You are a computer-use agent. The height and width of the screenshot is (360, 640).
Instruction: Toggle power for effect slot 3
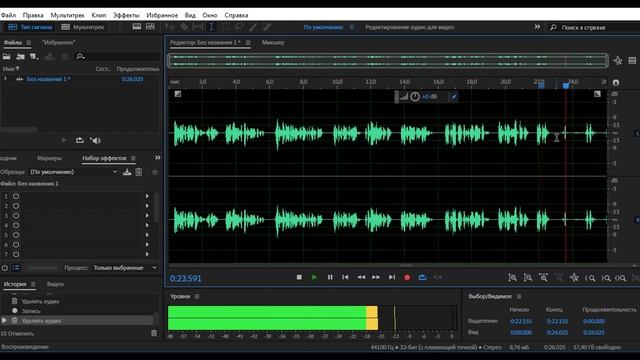point(16,216)
